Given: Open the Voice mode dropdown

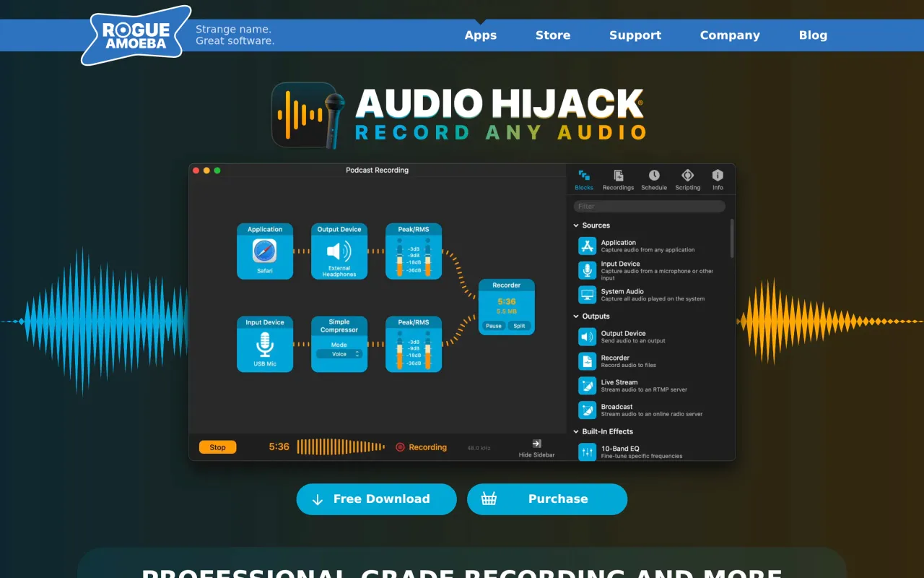Looking at the screenshot, I should pyautogui.click(x=339, y=354).
